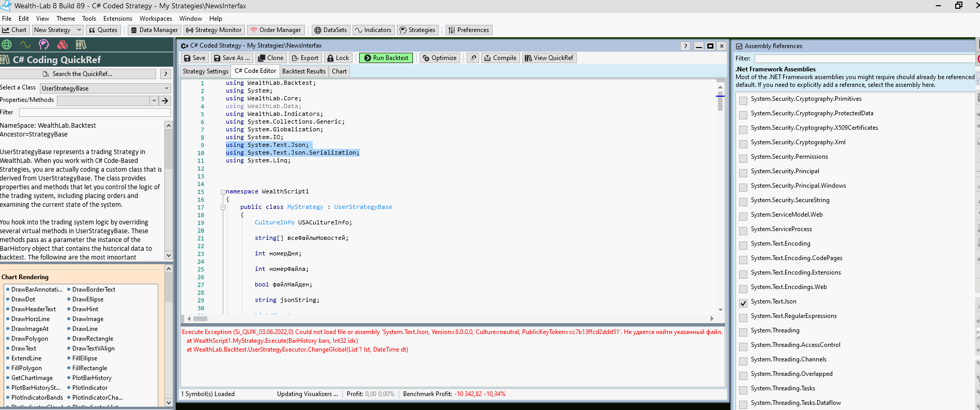Viewport: 980px width, 410px height.
Task: Click QuickRef help question mark button
Action: (x=165, y=74)
